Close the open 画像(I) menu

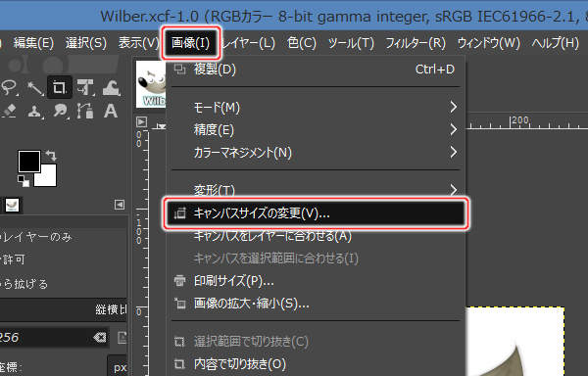click(x=190, y=43)
